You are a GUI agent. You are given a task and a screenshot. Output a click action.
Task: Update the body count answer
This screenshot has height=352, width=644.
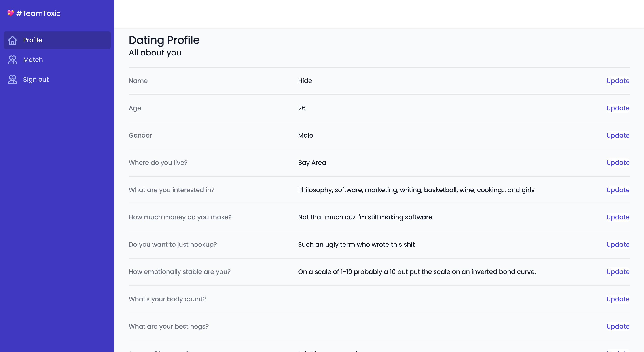(x=618, y=299)
